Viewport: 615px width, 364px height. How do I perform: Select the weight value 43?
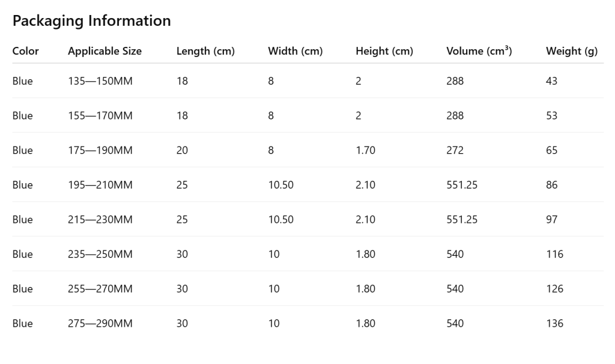[x=551, y=81]
